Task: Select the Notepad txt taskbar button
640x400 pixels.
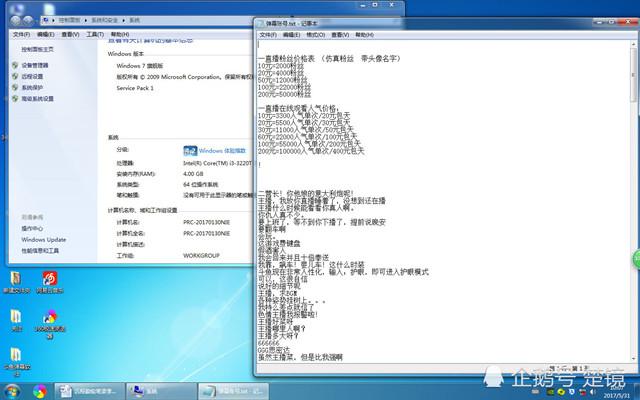Action: 224,391
